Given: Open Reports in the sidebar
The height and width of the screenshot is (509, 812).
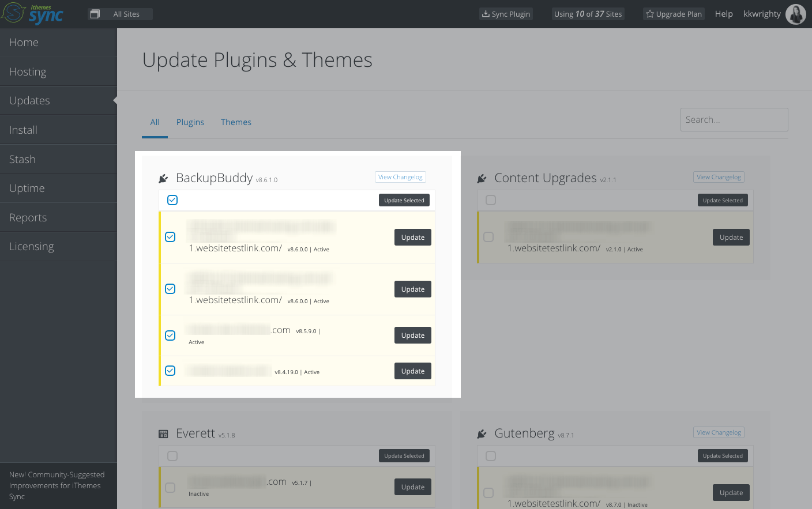Looking at the screenshot, I should tap(58, 217).
